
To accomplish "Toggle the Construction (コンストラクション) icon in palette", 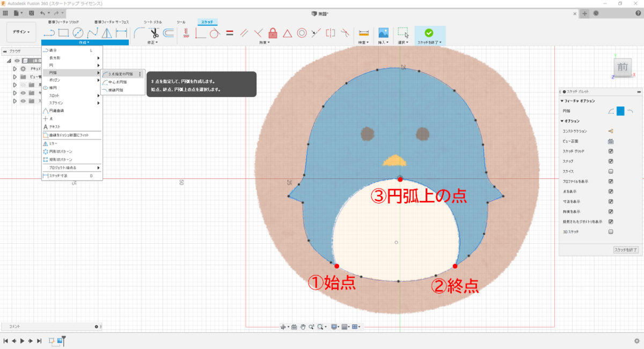I will click(611, 131).
